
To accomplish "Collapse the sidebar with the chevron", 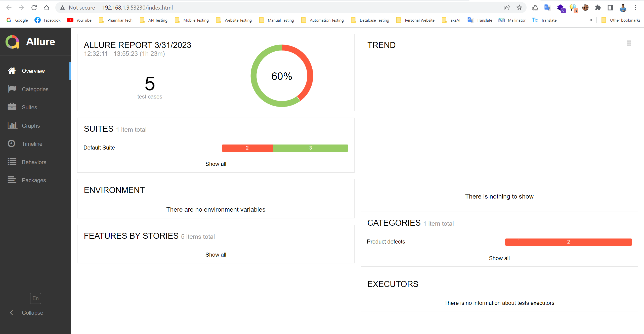I will click(x=11, y=312).
